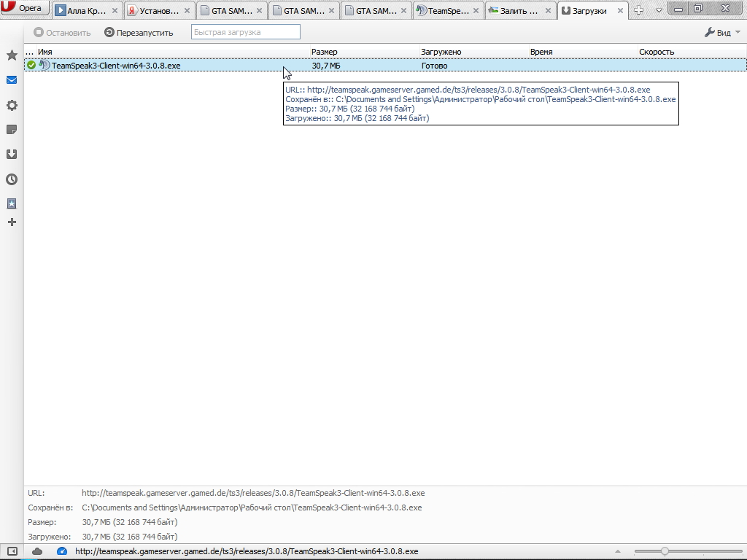Open the Notes panel in sidebar

pos(12,130)
